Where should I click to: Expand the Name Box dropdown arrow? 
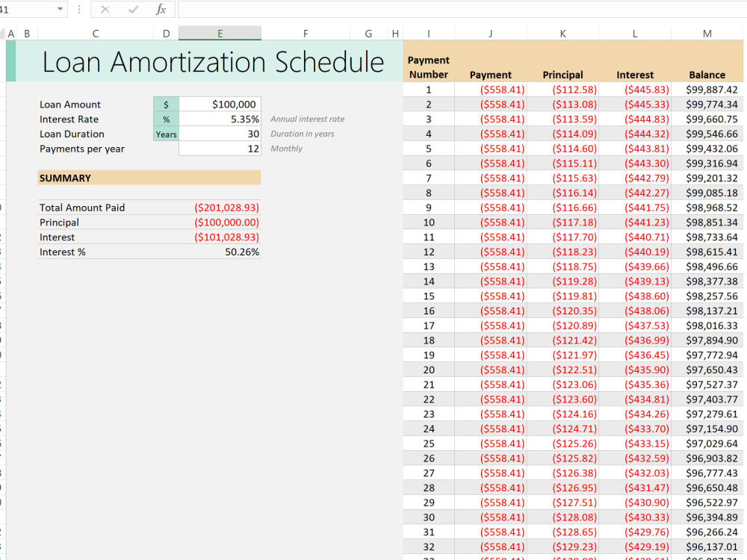point(60,9)
